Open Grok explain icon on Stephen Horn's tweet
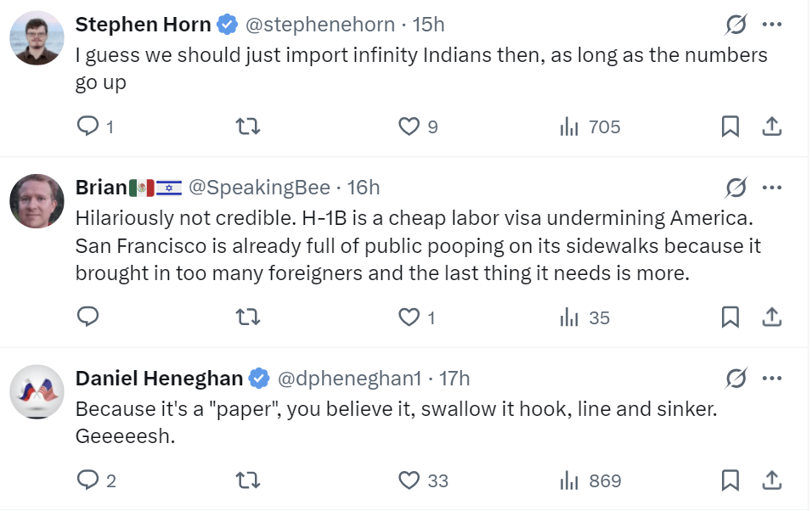 pyautogui.click(x=736, y=25)
